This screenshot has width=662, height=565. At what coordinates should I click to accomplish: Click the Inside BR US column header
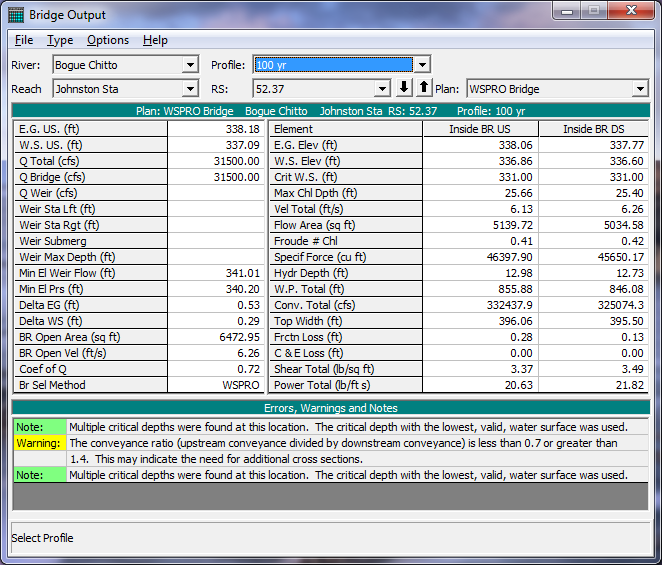(x=480, y=129)
